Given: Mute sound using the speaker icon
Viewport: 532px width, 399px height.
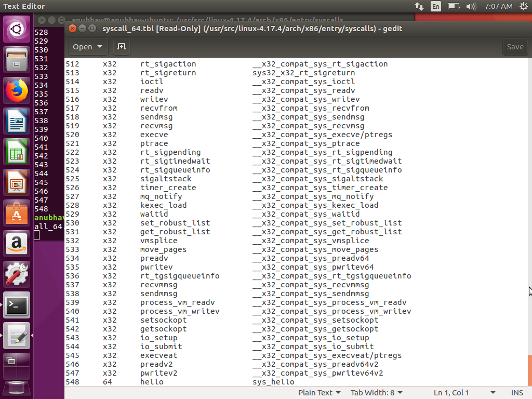Looking at the screenshot, I should (x=472, y=7).
